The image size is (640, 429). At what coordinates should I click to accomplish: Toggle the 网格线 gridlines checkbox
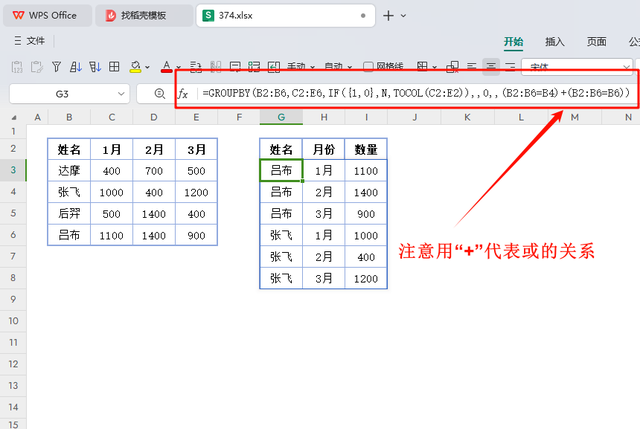(x=368, y=67)
